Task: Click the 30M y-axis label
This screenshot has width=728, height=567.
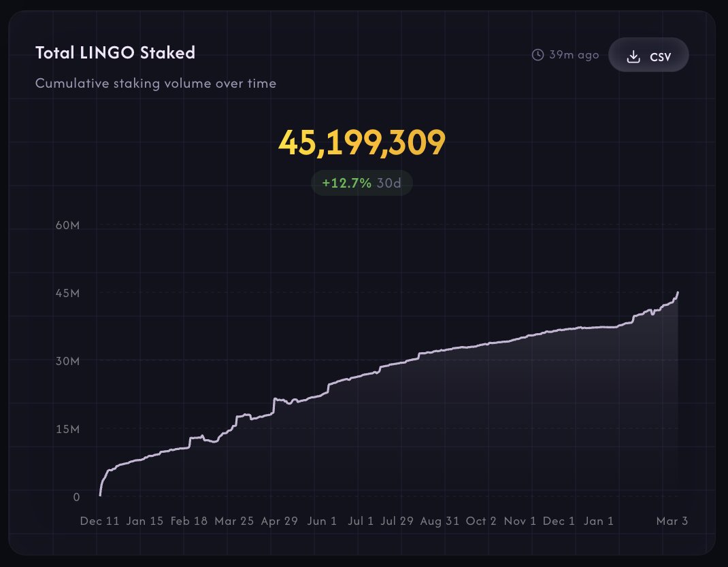Action: pos(68,361)
